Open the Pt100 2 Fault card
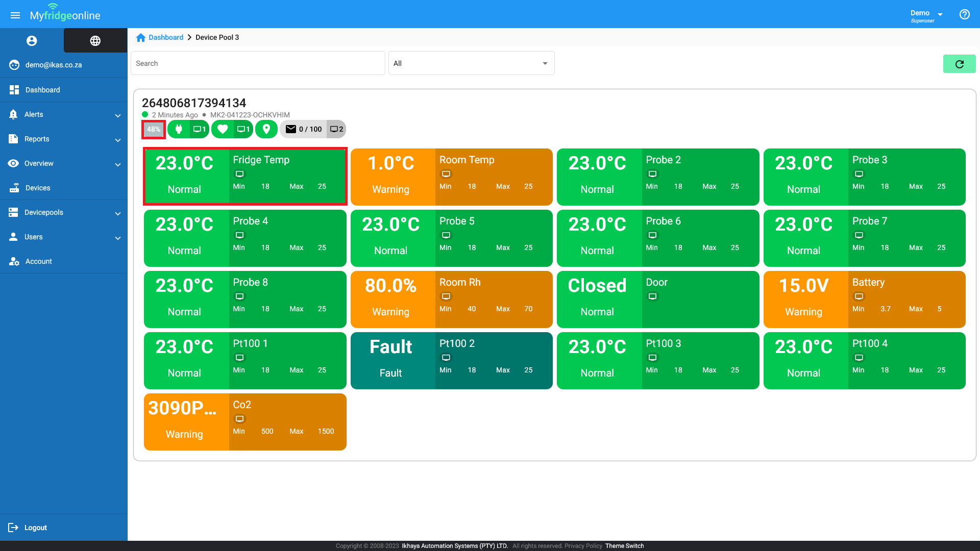Viewport: 980px width, 551px height. [x=451, y=361]
